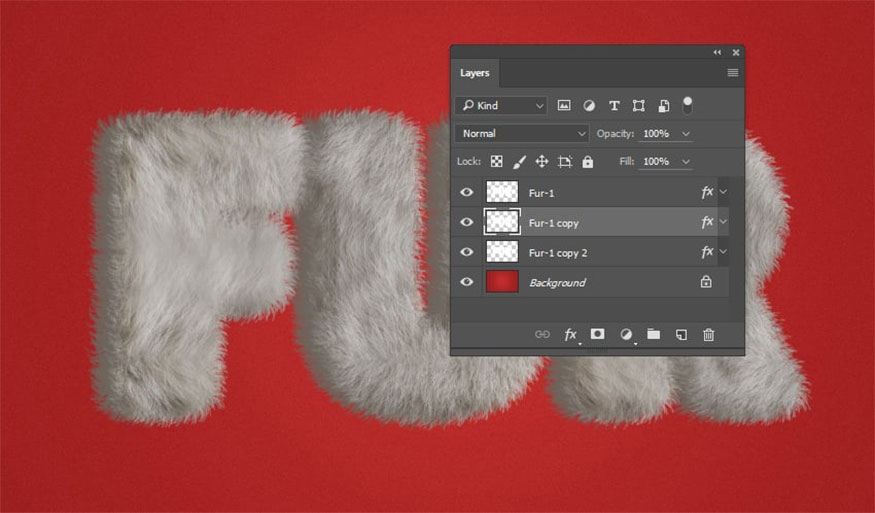The image size is (875, 513).
Task: Hide the Fur-1 copy 2 layer
Action: pos(466,252)
